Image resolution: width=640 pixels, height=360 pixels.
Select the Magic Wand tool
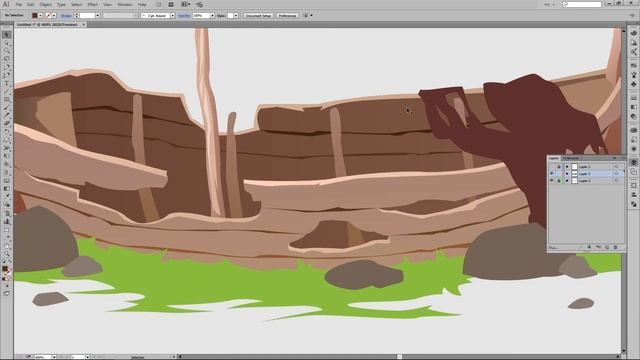[7, 51]
